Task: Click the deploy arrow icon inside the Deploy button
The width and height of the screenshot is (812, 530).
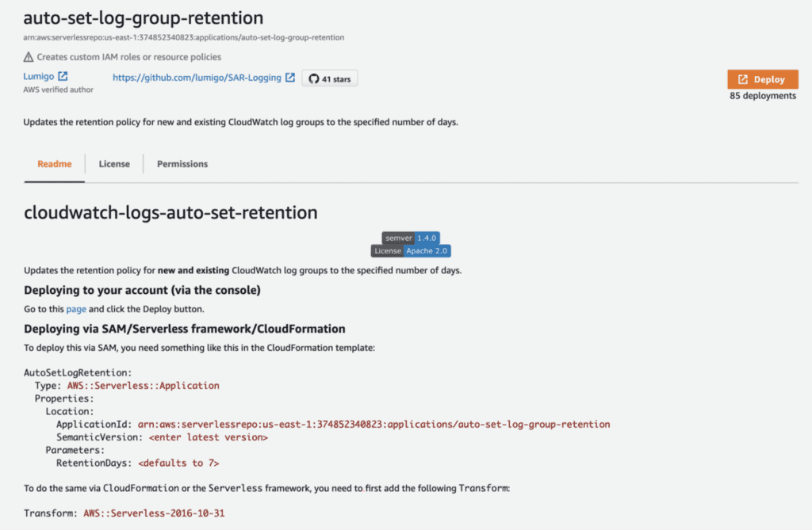Action: pos(744,79)
